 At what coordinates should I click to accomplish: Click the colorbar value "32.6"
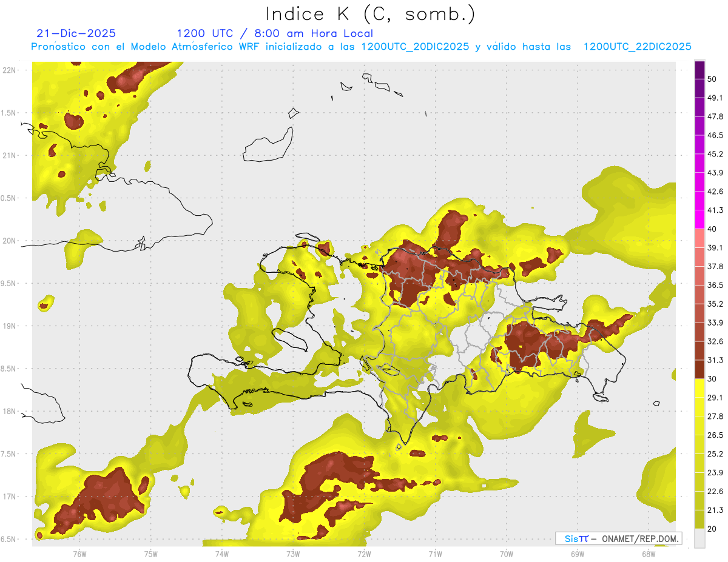(x=715, y=341)
